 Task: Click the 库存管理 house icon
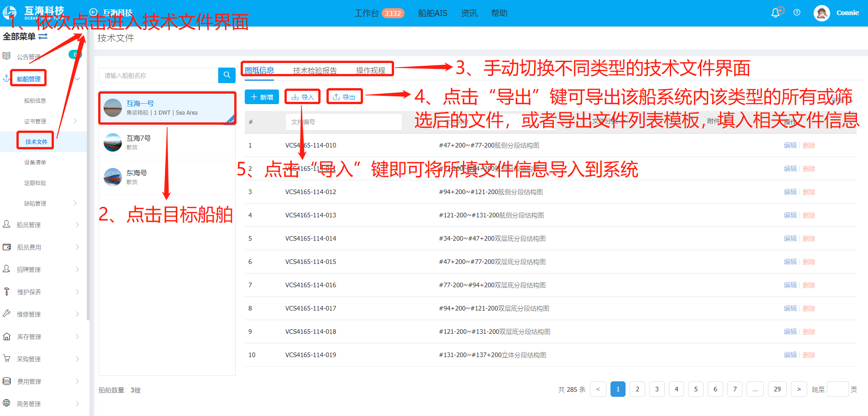tap(6, 337)
